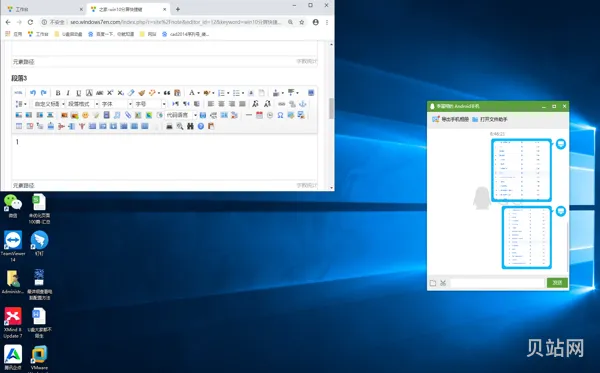Open font color dropdown arrow

198,93
